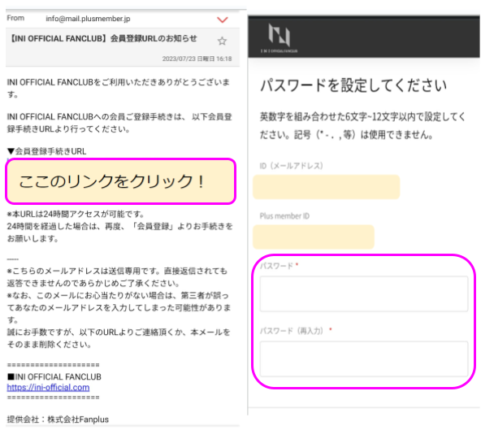501x438 pixels.
Task: Star the INI OFFICIAL FANCLUB email
Action: pos(222,41)
